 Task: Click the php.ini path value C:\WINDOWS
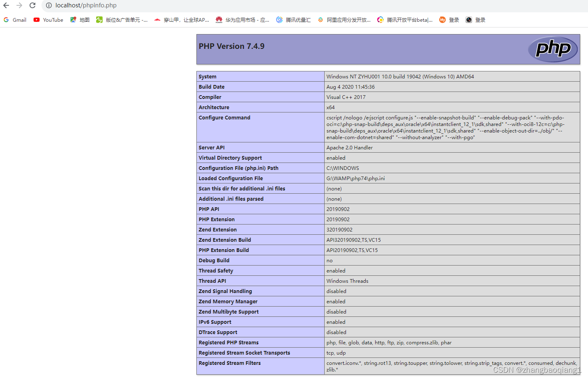pos(343,168)
